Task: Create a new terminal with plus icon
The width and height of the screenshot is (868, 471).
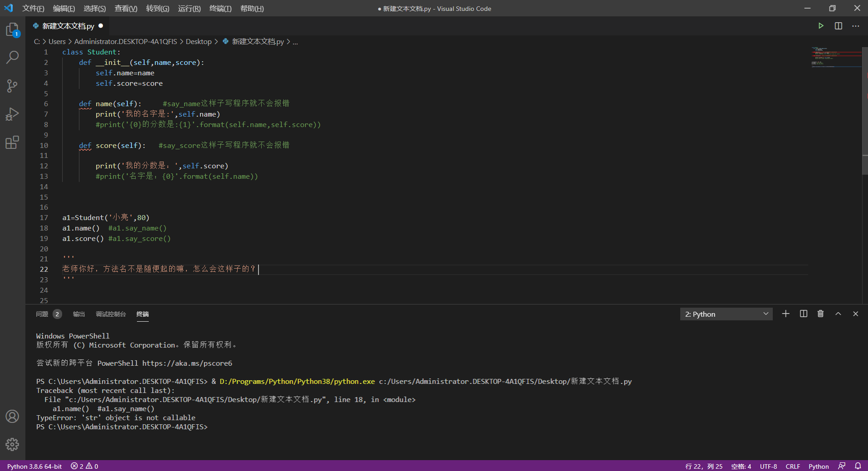Action: (786, 314)
